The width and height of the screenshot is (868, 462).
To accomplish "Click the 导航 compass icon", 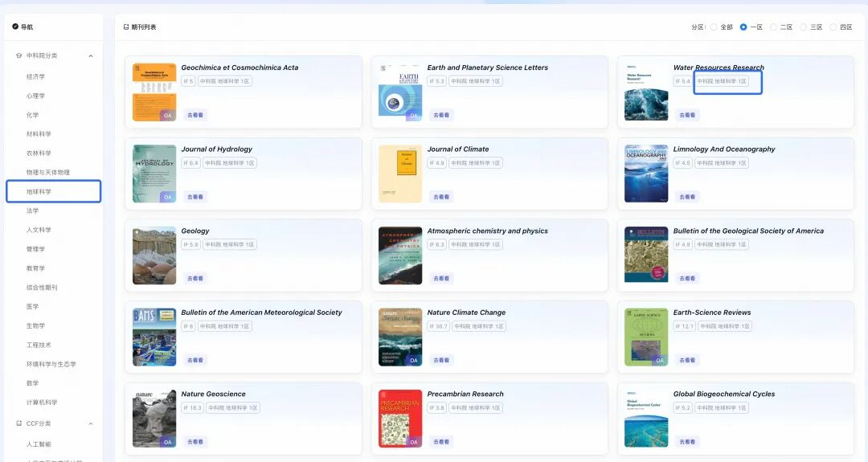I will [x=15, y=27].
